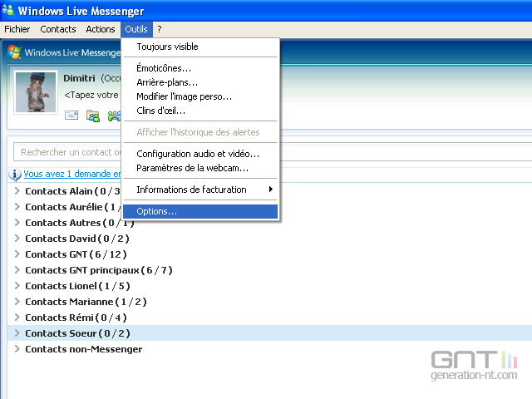
Task: Open the Contacts menu
Action: coord(58,29)
